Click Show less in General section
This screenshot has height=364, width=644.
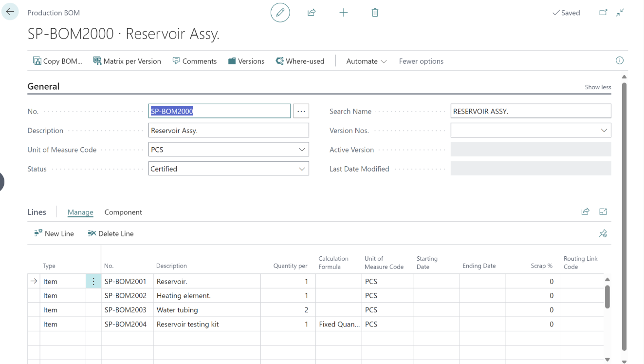(x=598, y=87)
